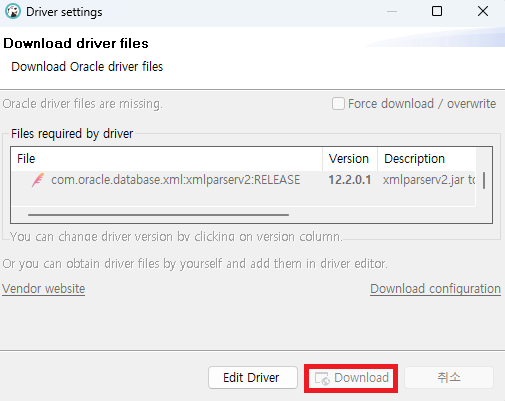Click the Edit Driver button
This screenshot has height=401, width=505.
coord(253,378)
